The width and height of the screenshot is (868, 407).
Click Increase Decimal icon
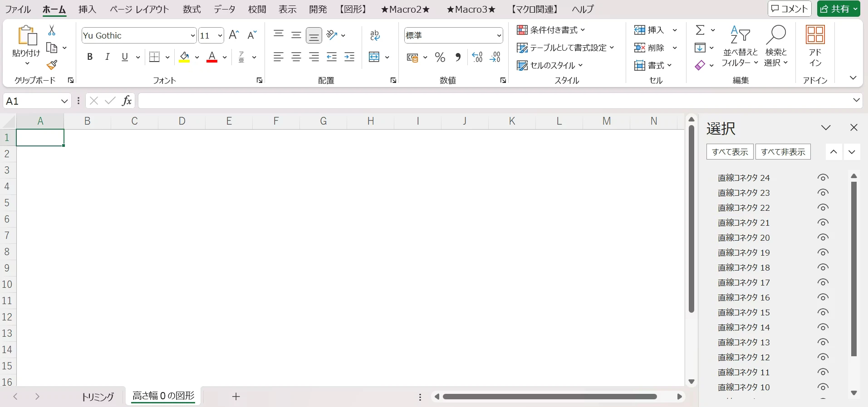tap(477, 57)
